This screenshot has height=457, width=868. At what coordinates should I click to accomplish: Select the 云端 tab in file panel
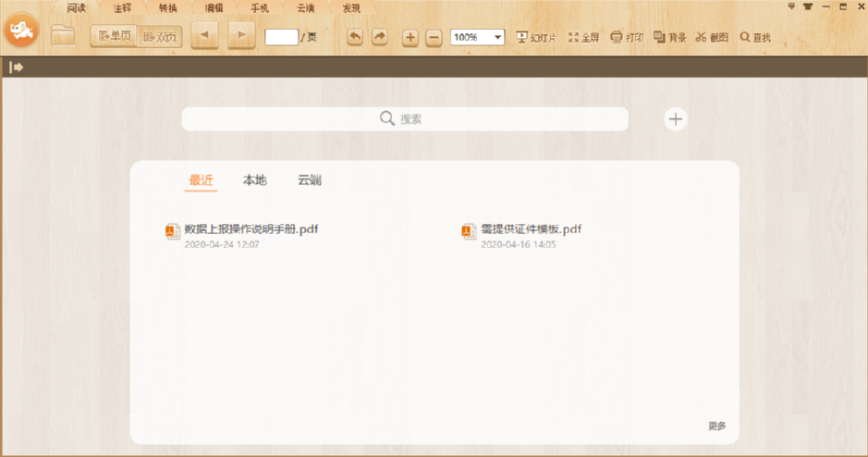tap(310, 180)
